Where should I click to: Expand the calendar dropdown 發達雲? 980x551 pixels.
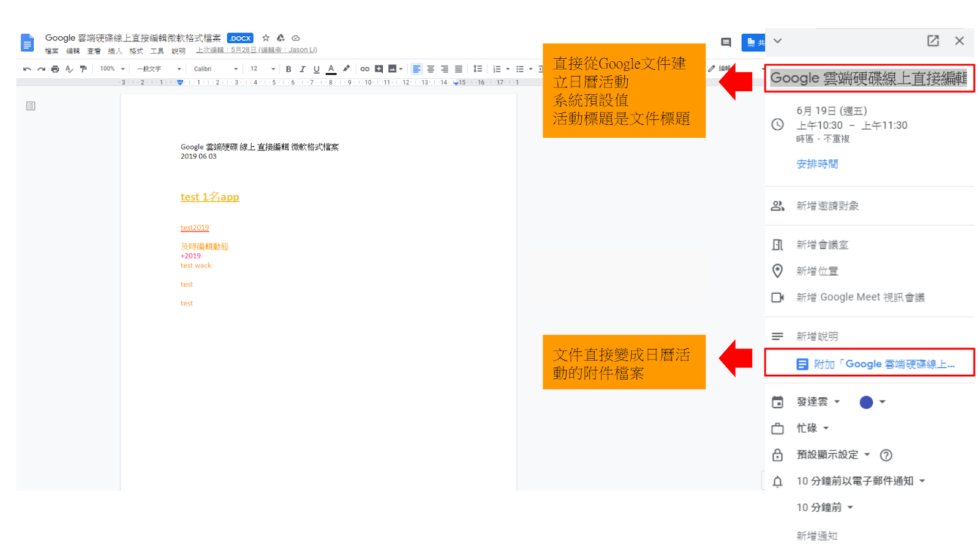point(818,402)
